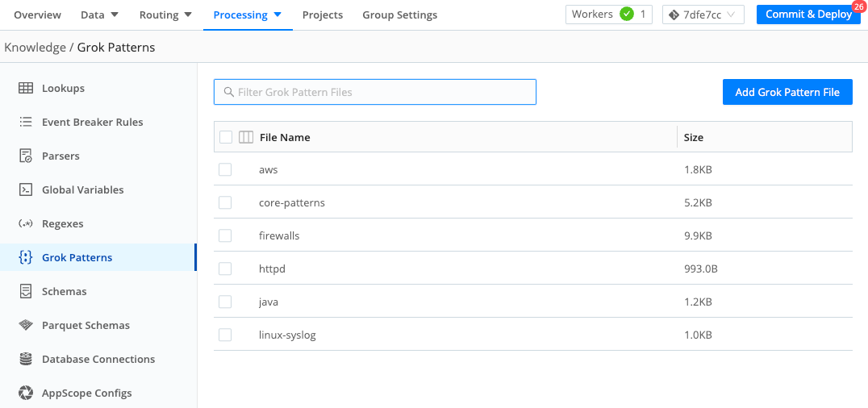Click the Filter Grok Pattern Files input

[375, 92]
